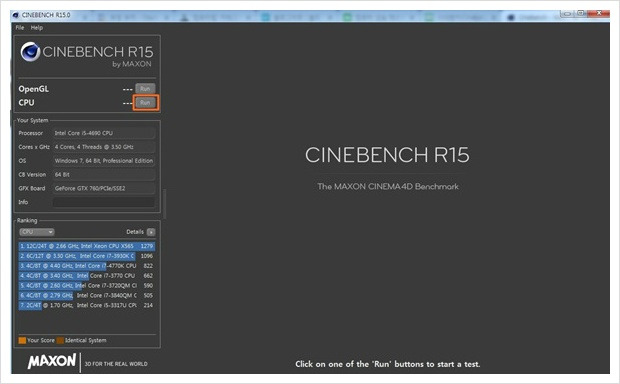Viewport: 620px width, 384px height.
Task: Run the OpenGL benchmark test
Action: (145, 89)
